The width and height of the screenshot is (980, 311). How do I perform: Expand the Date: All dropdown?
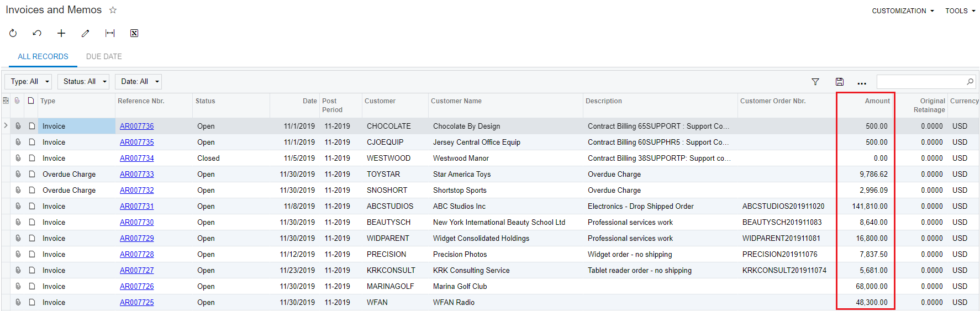point(139,82)
